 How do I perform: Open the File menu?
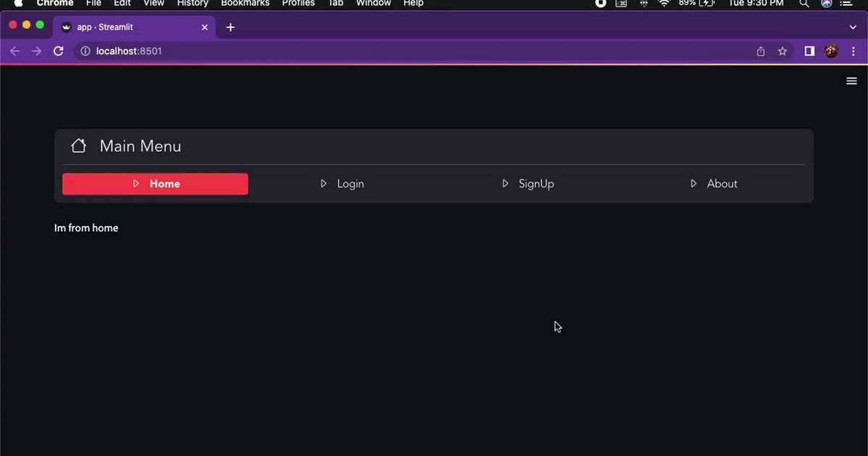pyautogui.click(x=93, y=3)
